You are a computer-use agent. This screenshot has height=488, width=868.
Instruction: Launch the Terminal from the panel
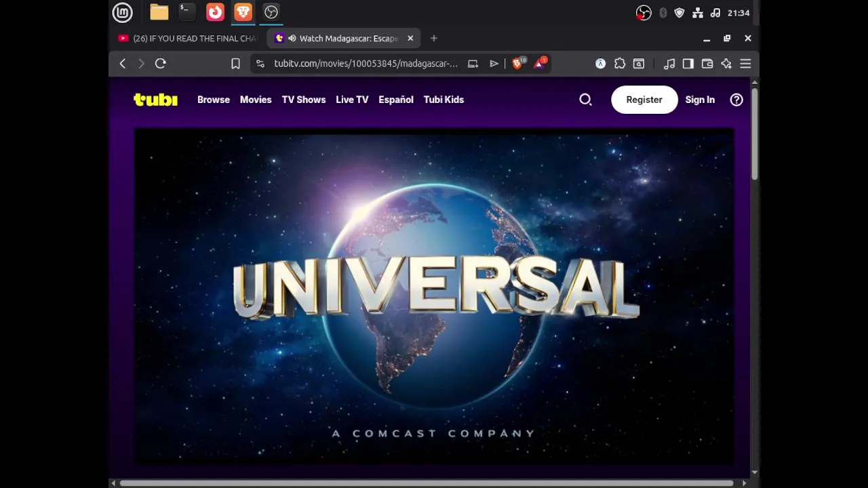click(x=187, y=12)
